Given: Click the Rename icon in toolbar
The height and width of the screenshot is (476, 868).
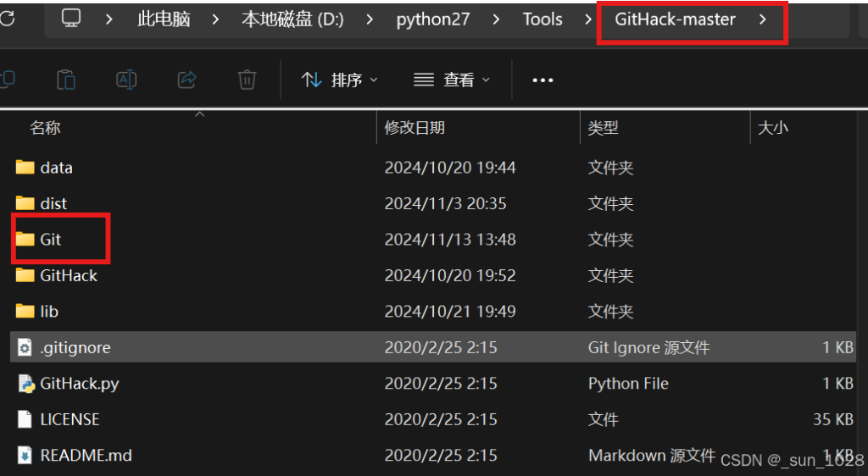Looking at the screenshot, I should [126, 80].
